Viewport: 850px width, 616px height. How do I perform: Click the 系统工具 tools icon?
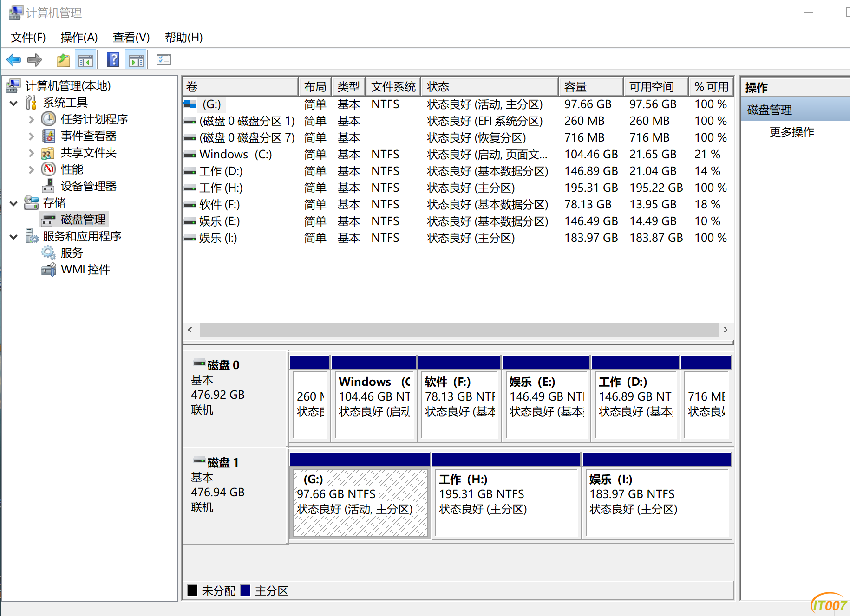coord(31,102)
